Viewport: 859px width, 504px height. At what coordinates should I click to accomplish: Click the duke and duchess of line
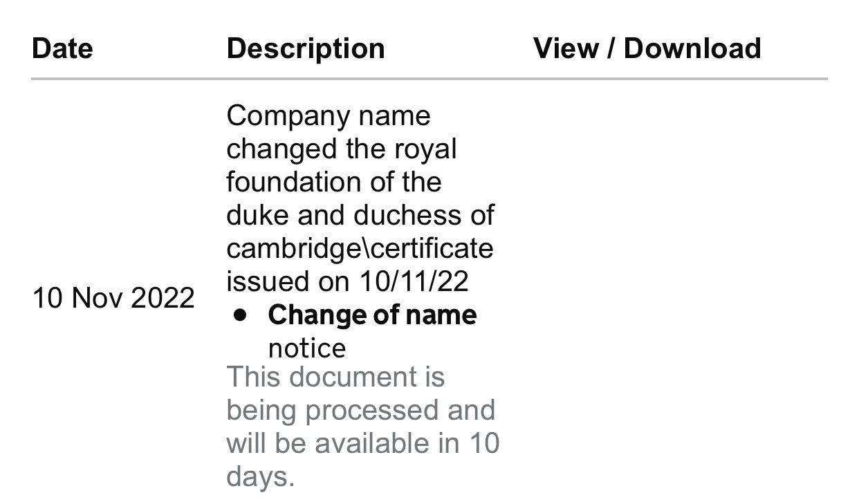[x=360, y=216]
